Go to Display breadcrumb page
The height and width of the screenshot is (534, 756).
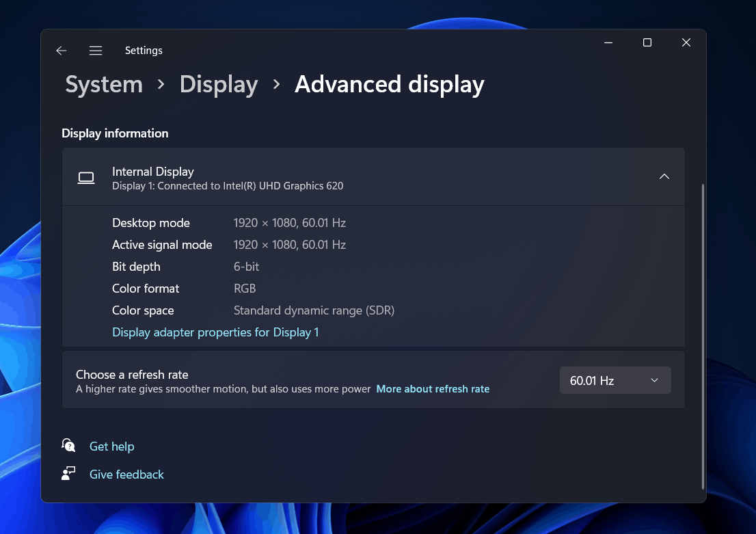219,83
